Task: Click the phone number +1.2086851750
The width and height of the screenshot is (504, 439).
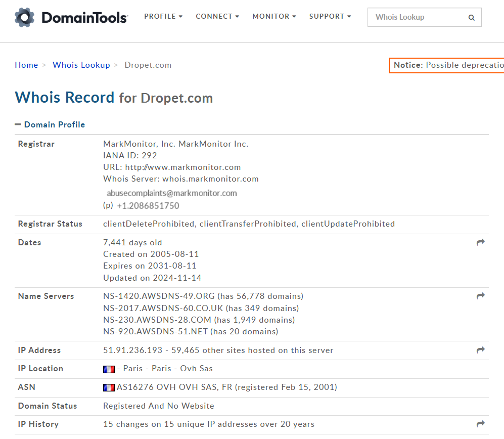Action: point(148,205)
